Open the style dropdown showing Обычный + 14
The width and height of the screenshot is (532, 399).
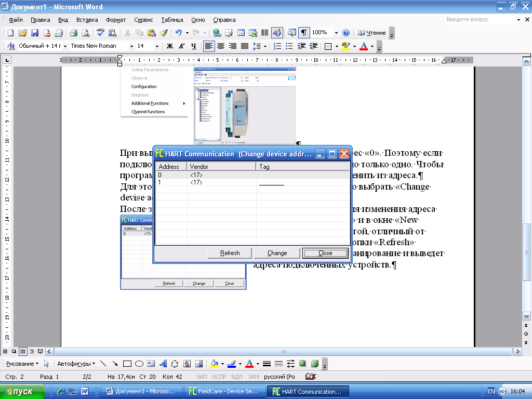click(65, 46)
